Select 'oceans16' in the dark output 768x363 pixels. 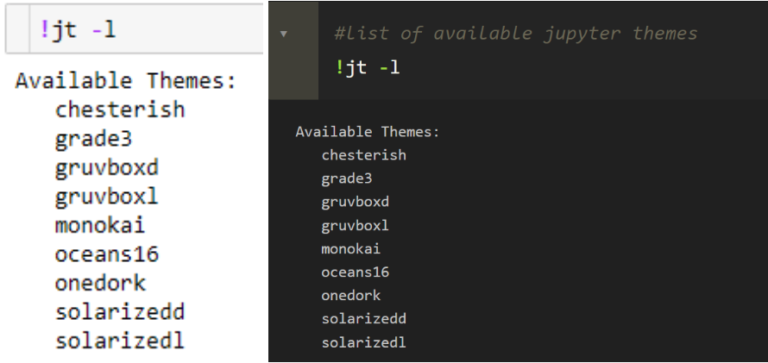(x=355, y=272)
